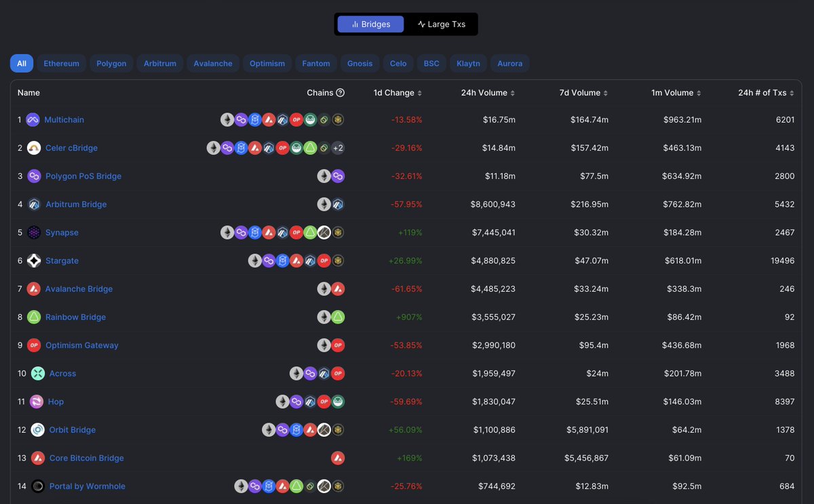
Task: Select the All chains filter chip
Action: pos(21,63)
